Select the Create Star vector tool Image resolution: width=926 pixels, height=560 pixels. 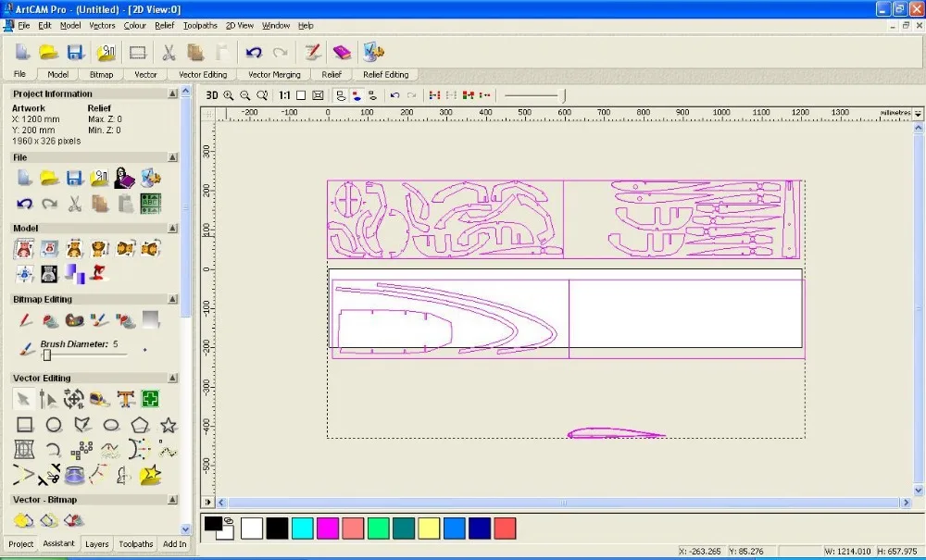coord(168,425)
